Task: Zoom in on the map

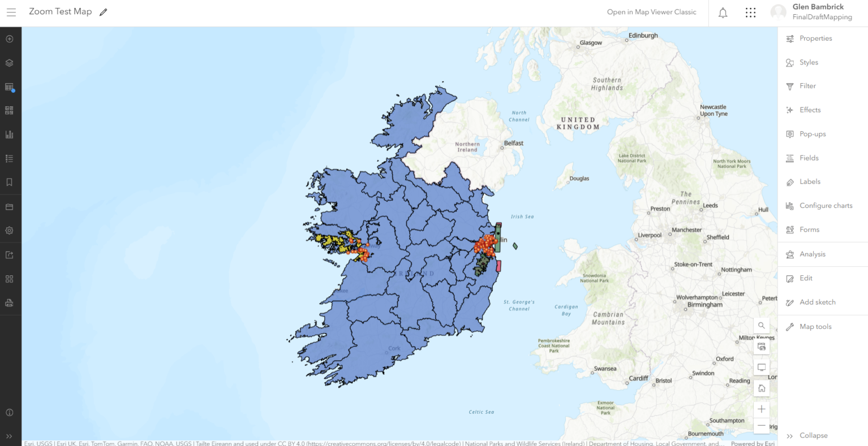Action: tap(762, 409)
